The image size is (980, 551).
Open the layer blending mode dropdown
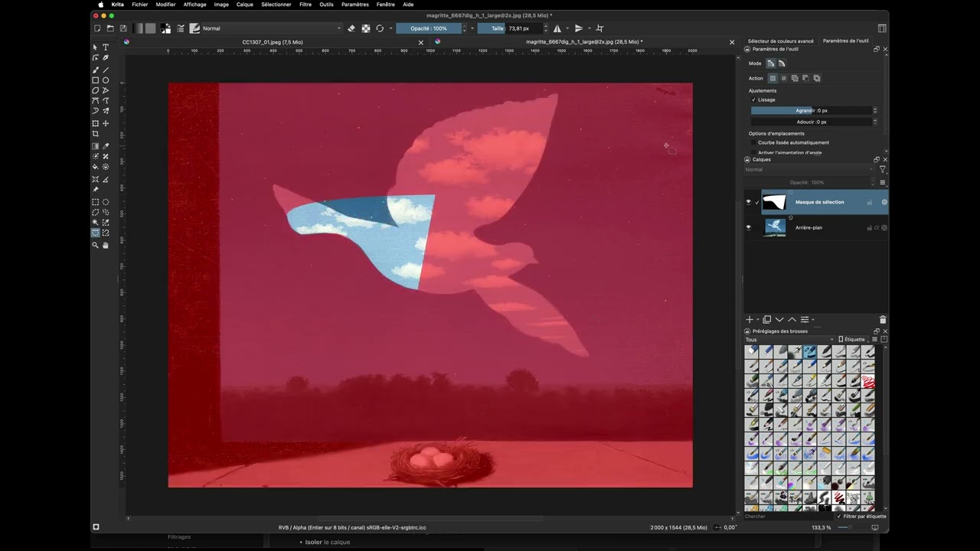pos(809,170)
